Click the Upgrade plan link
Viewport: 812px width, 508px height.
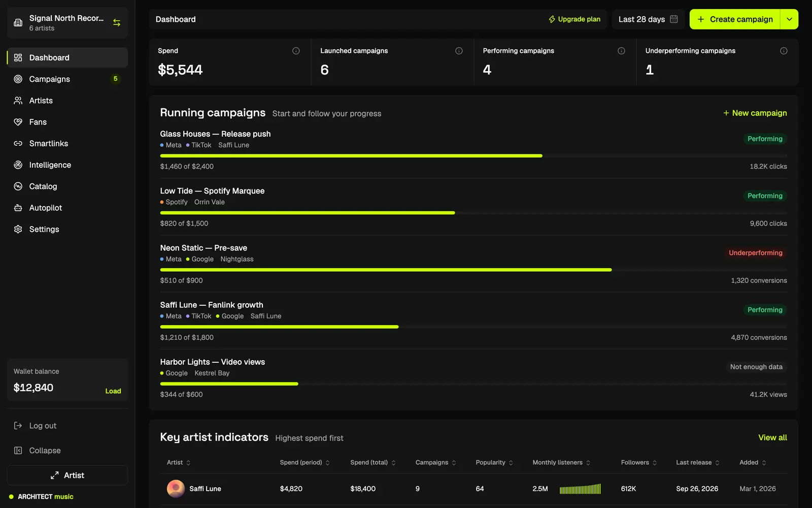574,19
